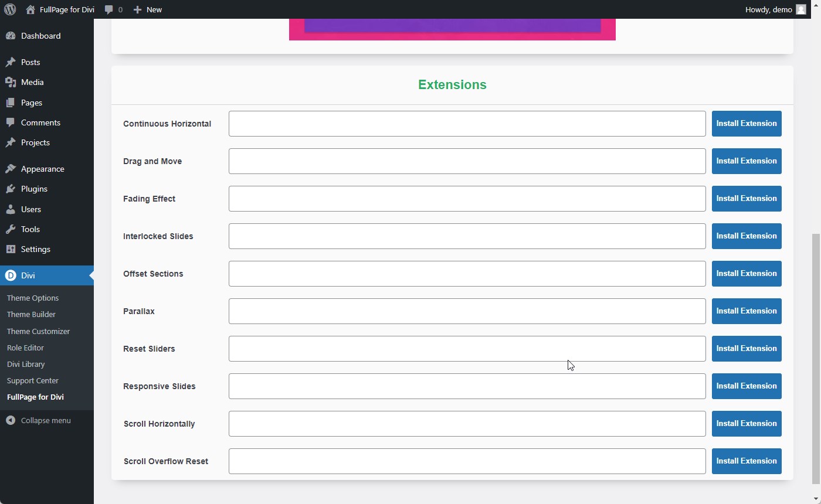Focus the Reset Sliders key field
Viewport: 821px width, 504px height.
(x=467, y=349)
